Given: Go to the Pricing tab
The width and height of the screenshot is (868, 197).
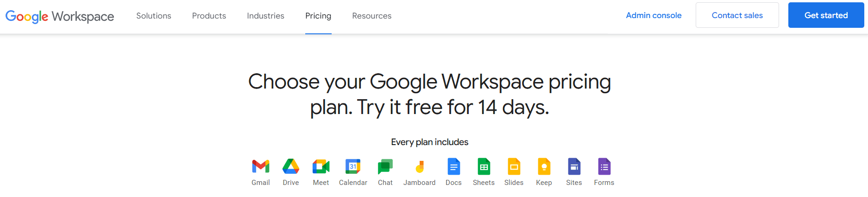Looking at the screenshot, I should coord(318,16).
